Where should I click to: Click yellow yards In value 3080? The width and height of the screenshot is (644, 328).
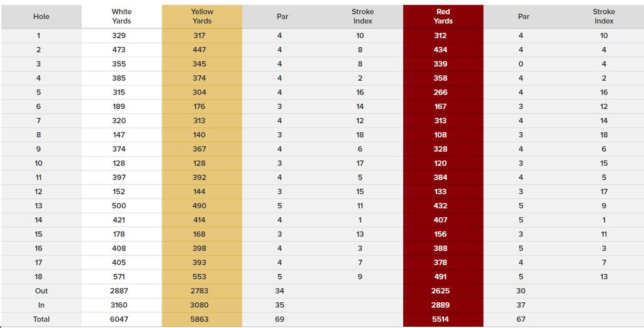pos(199,305)
